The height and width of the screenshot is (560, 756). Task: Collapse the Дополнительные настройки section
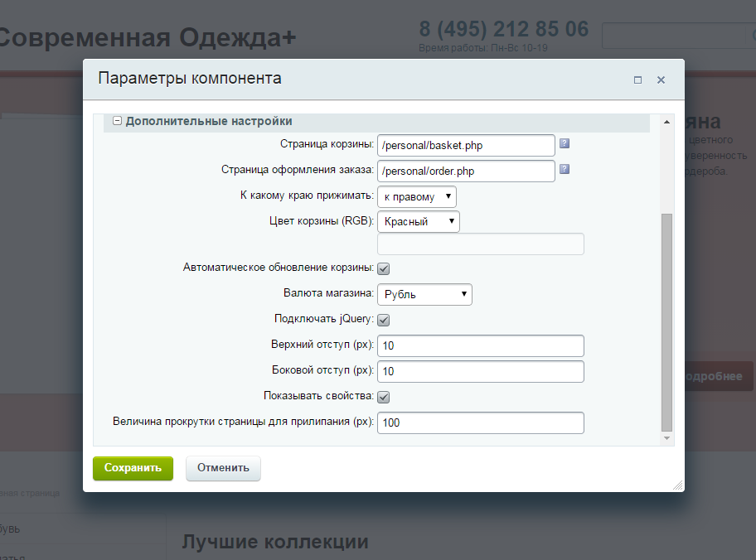tap(118, 121)
